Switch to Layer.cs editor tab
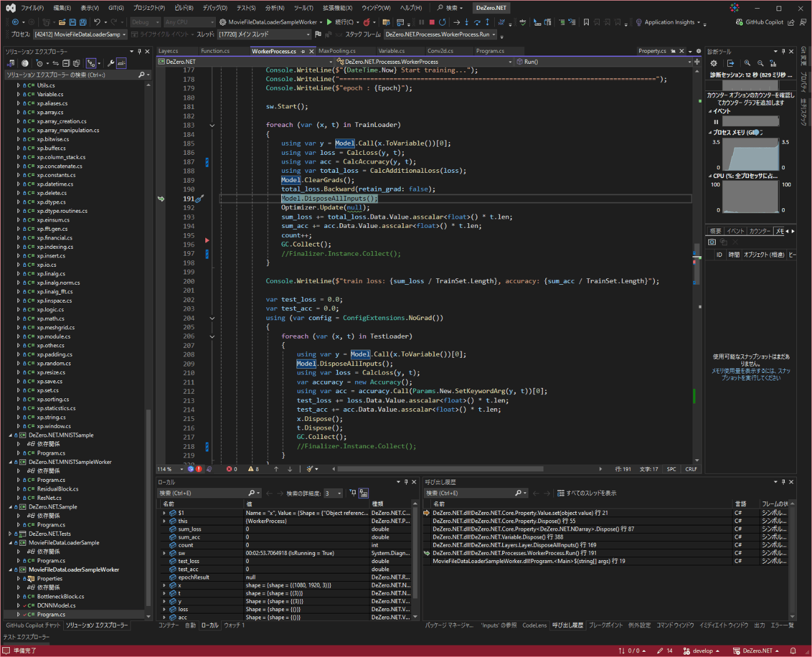The height and width of the screenshot is (657, 812). (169, 51)
